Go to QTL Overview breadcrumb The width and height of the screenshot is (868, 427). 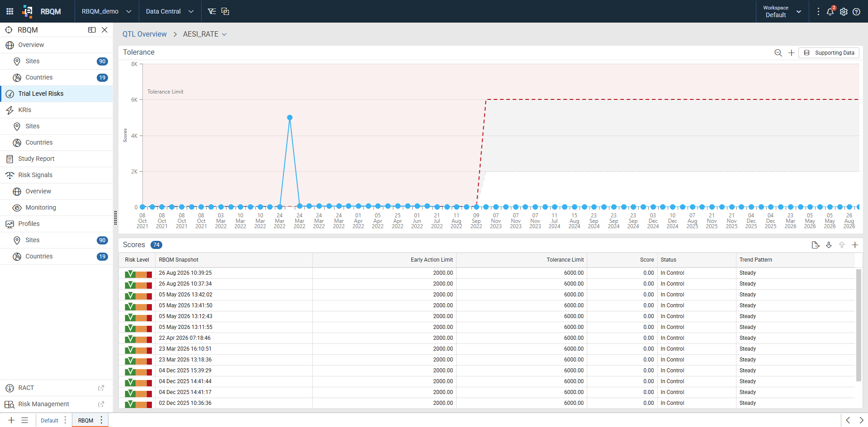coord(145,34)
